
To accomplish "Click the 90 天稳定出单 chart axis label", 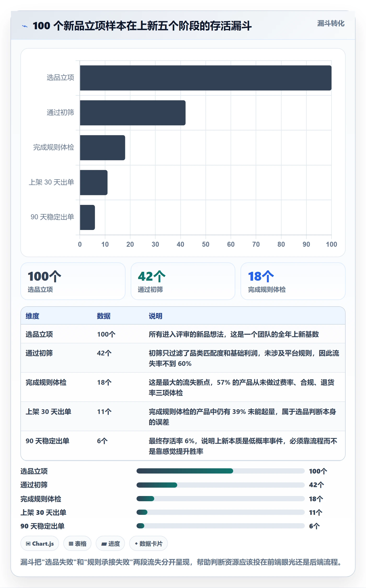I will click(x=52, y=217).
